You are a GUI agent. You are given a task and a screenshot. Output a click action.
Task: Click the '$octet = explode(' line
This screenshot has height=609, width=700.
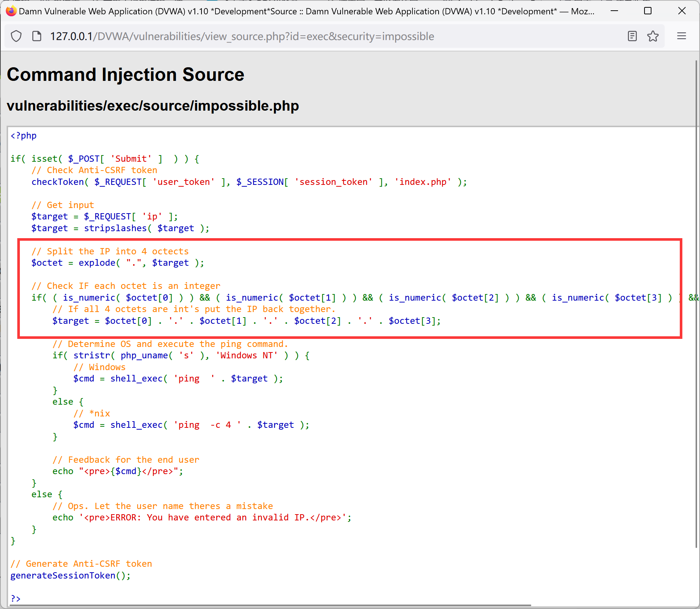point(118,263)
